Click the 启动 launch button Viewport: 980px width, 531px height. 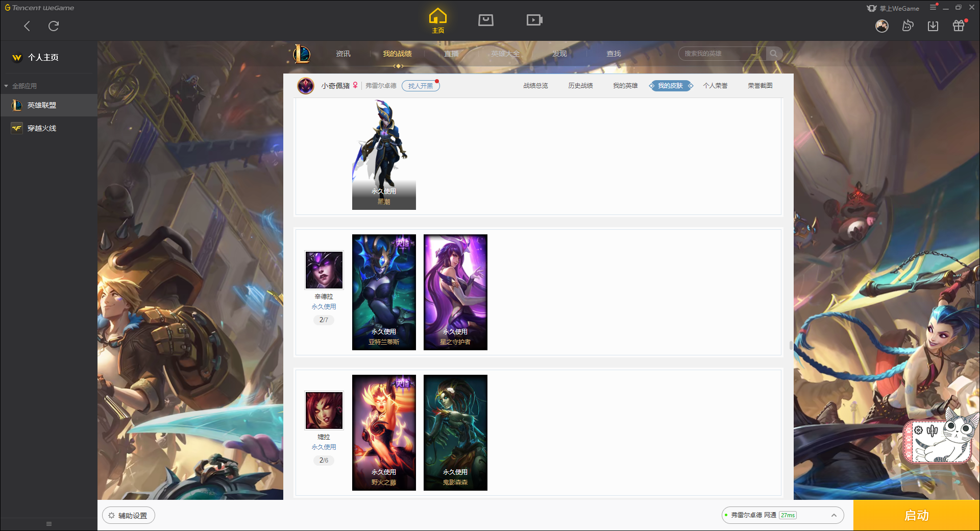(917, 516)
